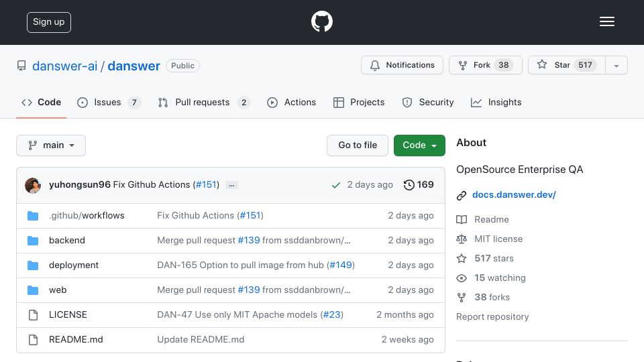Click the LICENSE file icon
This screenshot has height=362, width=644.
click(x=33, y=315)
